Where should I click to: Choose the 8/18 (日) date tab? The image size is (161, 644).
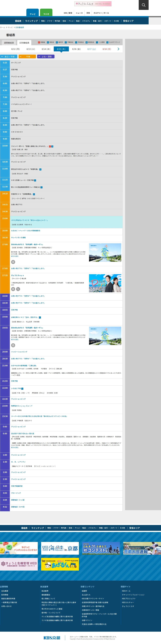[107, 49]
